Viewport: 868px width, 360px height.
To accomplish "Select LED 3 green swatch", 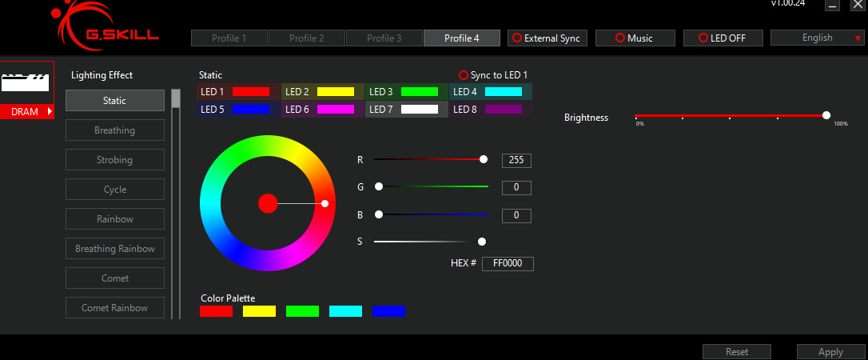I will [420, 92].
